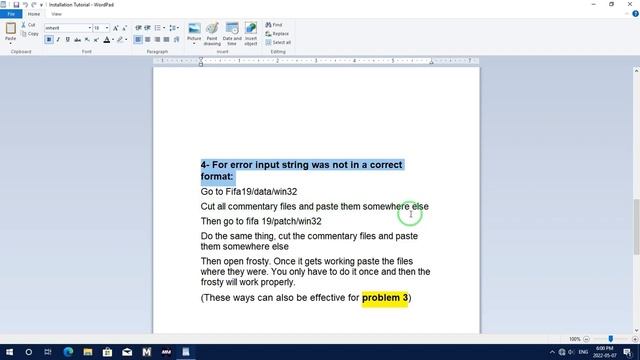The height and width of the screenshot is (360, 640).
Task: Open the Windows Start menu
Action: [x=9, y=352]
